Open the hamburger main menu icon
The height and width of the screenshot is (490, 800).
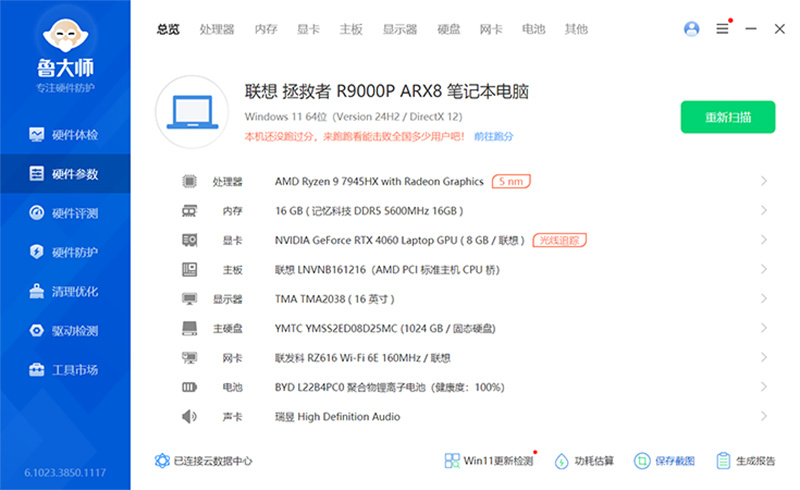(722, 29)
